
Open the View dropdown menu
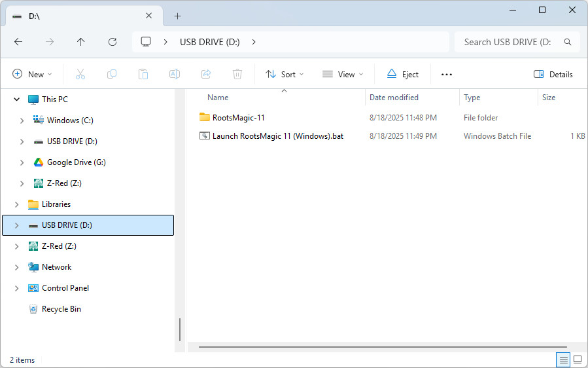click(343, 75)
